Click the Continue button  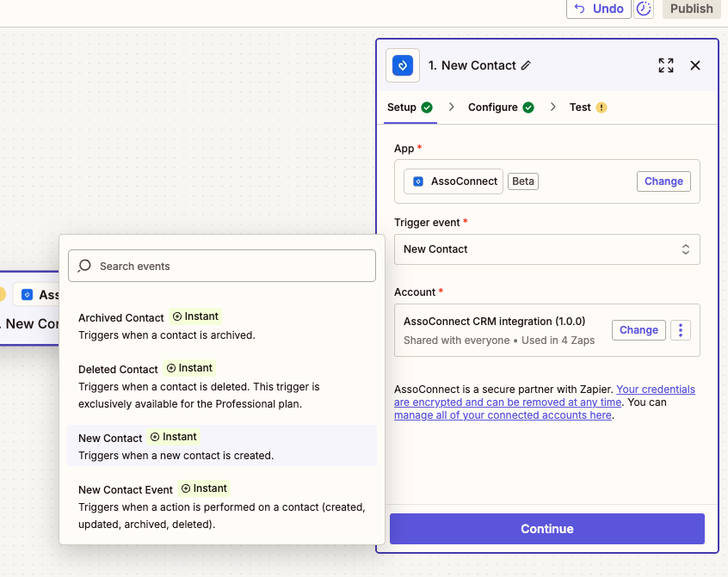tap(547, 529)
